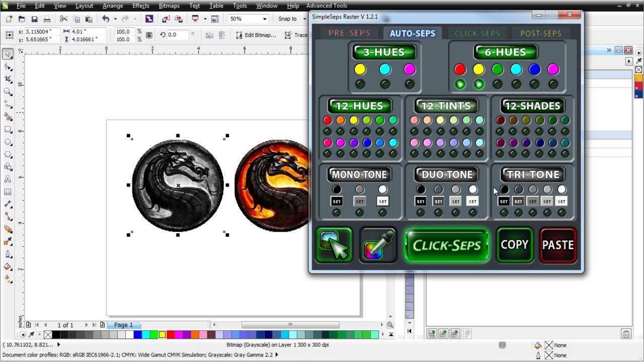Click the Open file icon

(x=22, y=19)
